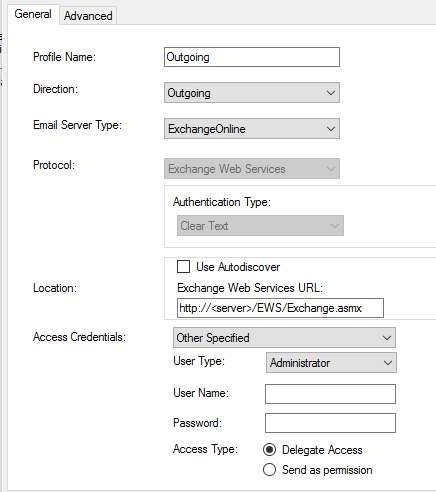The height and width of the screenshot is (492, 436).
Task: Click the Location label text
Action: 55,288
